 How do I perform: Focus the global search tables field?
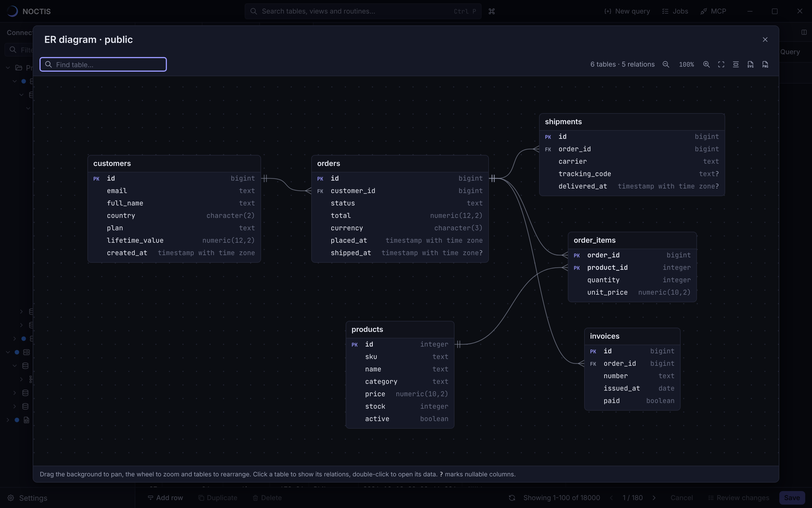tap(363, 11)
